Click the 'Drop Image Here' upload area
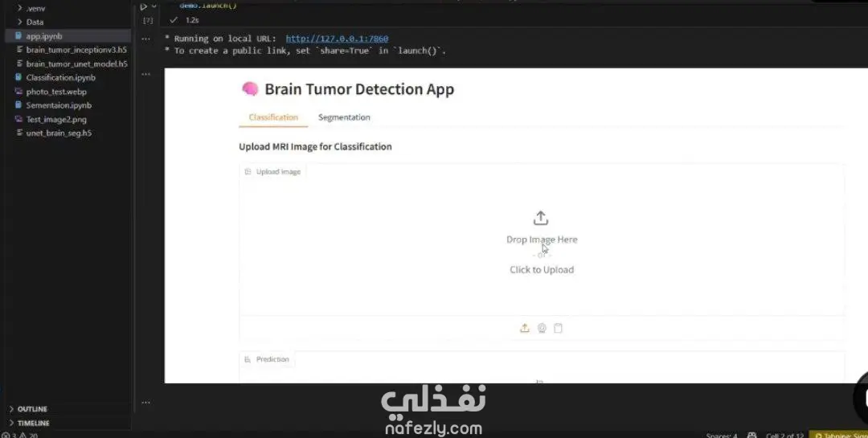Screen dimensions: 868x438 542,239
